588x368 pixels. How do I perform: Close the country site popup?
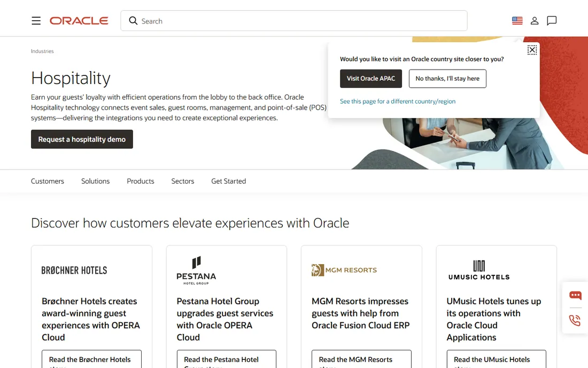(x=532, y=50)
